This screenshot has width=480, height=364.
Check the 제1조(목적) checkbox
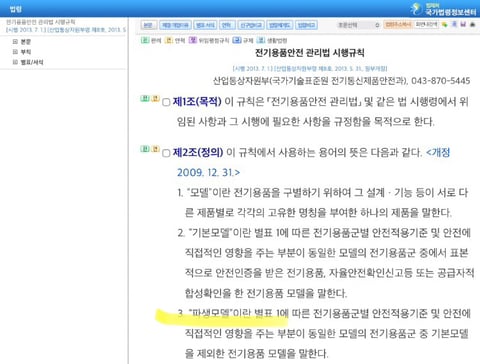pyautogui.click(x=166, y=102)
